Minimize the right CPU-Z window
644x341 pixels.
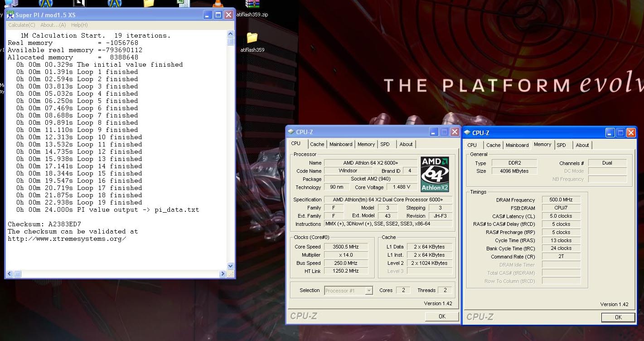(x=610, y=132)
